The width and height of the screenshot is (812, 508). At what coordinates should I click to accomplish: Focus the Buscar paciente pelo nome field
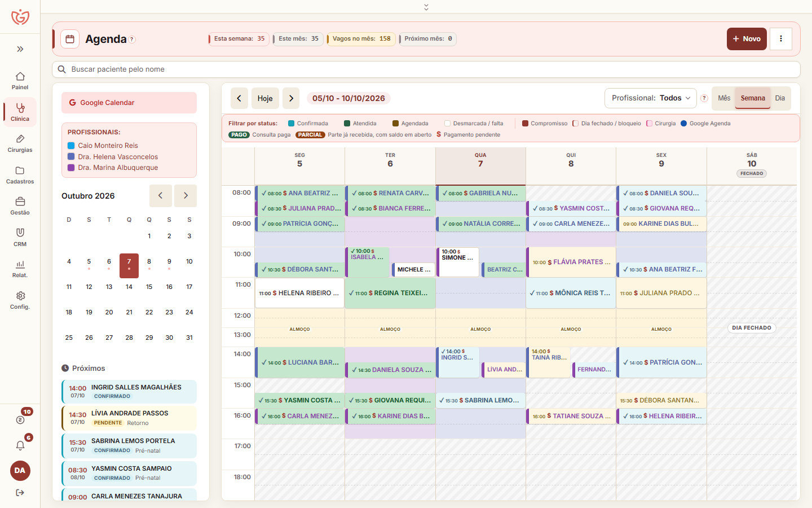point(426,69)
